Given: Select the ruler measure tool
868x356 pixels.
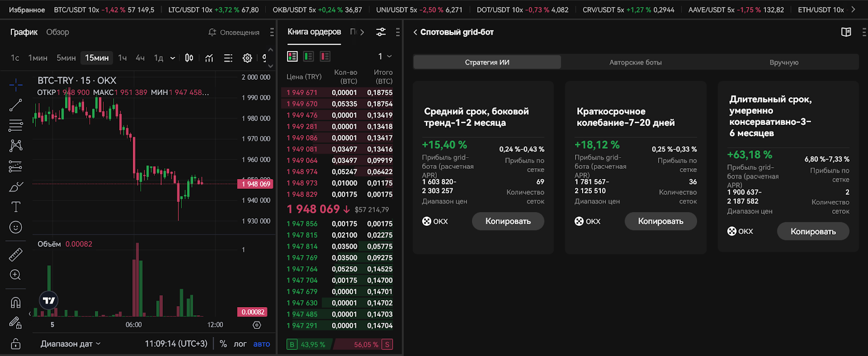Looking at the screenshot, I should pyautogui.click(x=16, y=254).
